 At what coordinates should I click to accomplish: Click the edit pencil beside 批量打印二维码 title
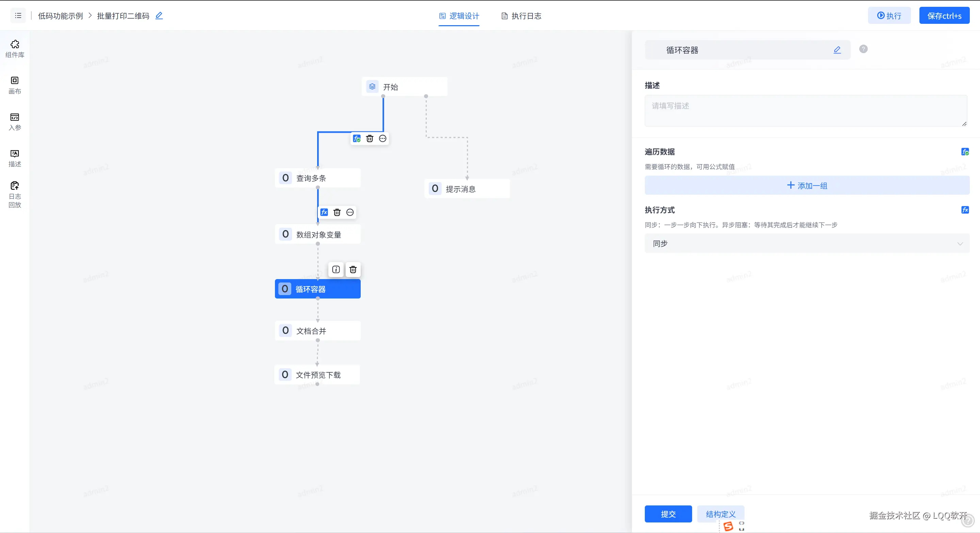(159, 16)
